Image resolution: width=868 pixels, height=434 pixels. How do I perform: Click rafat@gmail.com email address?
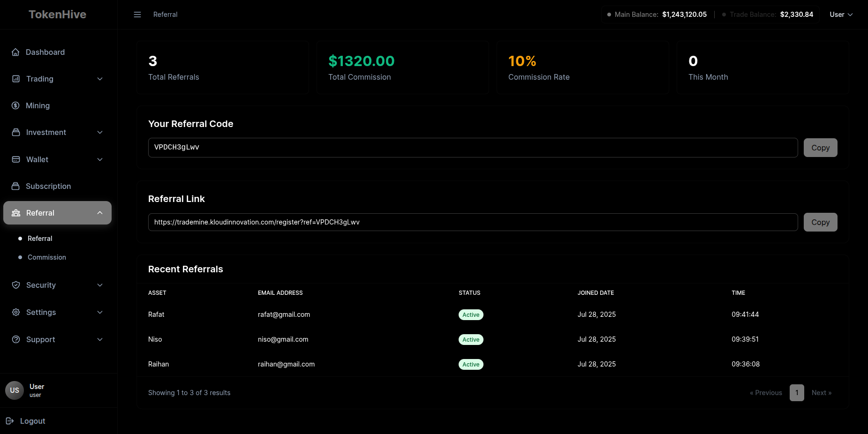tap(284, 314)
